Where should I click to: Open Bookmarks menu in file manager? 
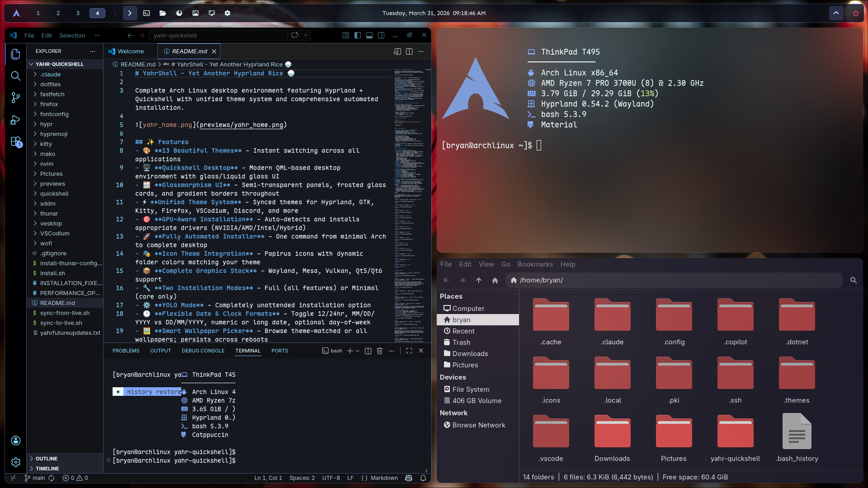tap(535, 264)
